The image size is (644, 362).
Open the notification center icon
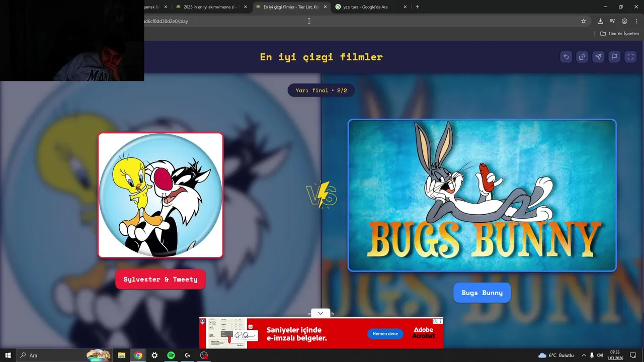[633, 355]
